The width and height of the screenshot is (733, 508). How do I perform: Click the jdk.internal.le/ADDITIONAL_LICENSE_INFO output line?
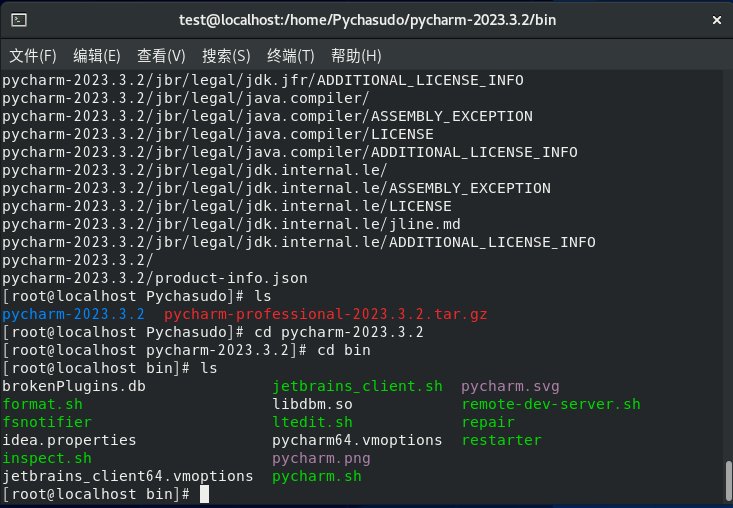[x=299, y=243]
